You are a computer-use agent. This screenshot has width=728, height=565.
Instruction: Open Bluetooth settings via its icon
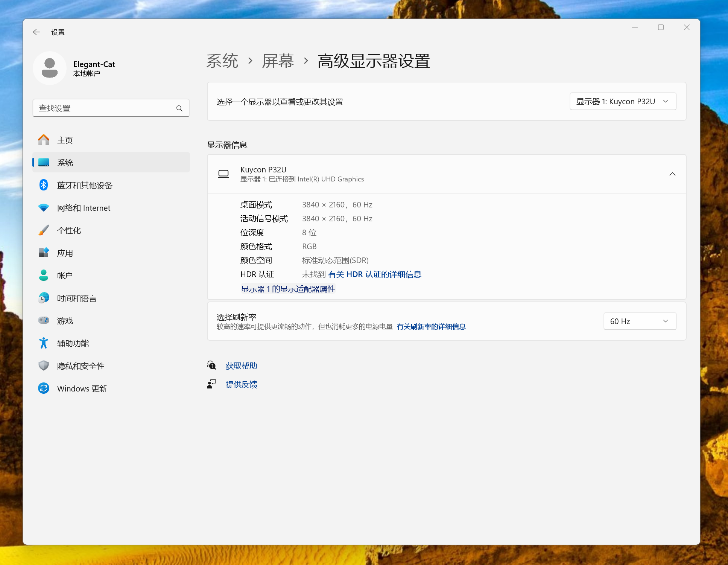[44, 185]
